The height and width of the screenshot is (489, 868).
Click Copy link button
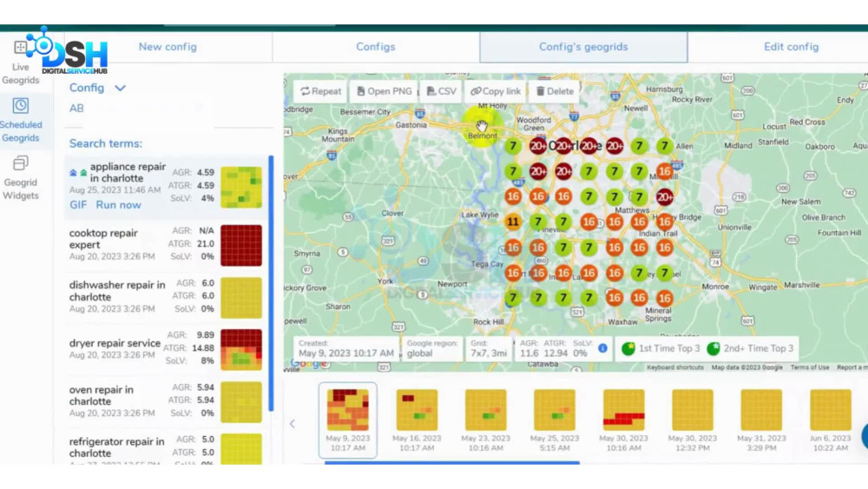(x=496, y=91)
